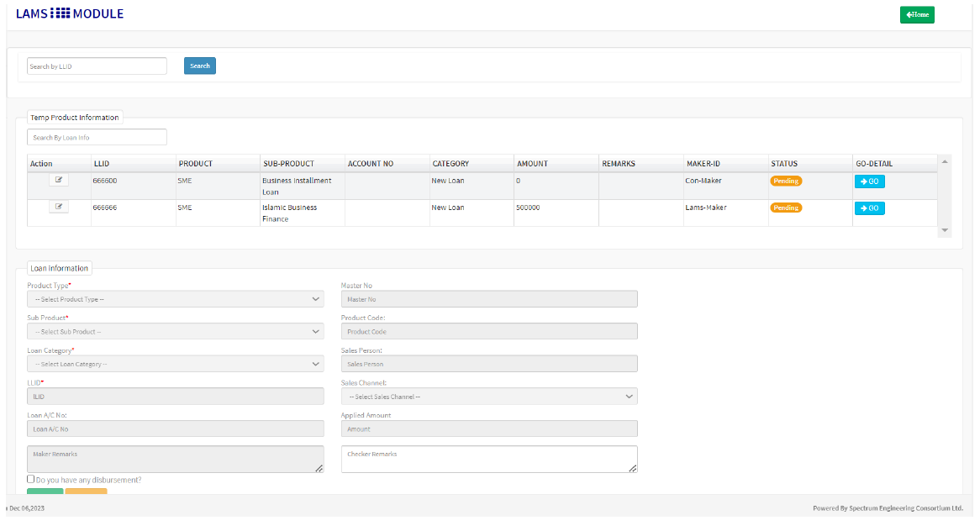The height and width of the screenshot is (531, 980).
Task: Focus the Search by LLID field
Action: click(97, 66)
